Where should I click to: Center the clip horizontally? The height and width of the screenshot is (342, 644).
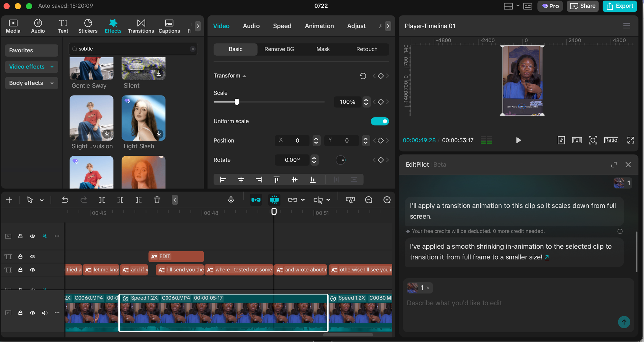tap(241, 180)
